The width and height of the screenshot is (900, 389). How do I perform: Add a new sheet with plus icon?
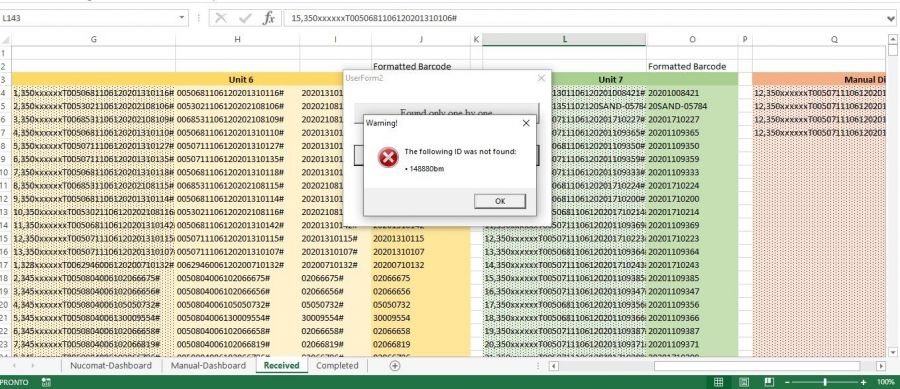pos(394,365)
